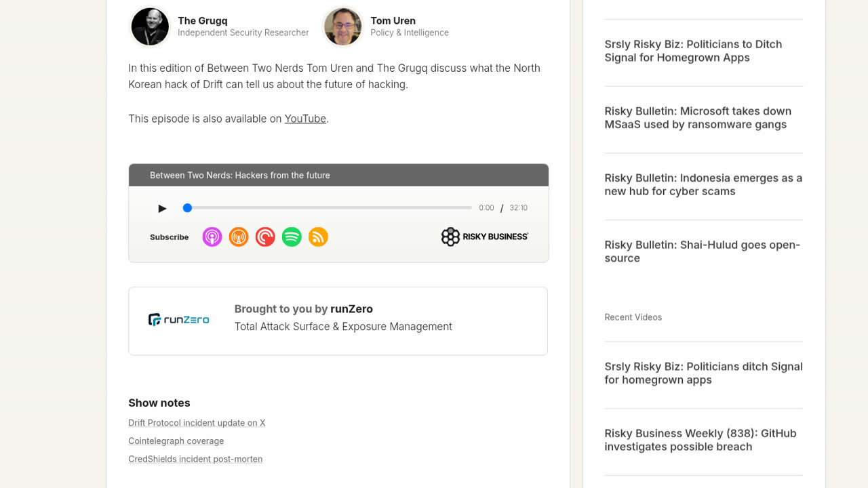Click the Recent Videos heading
The height and width of the screenshot is (488, 868).
pos(633,317)
